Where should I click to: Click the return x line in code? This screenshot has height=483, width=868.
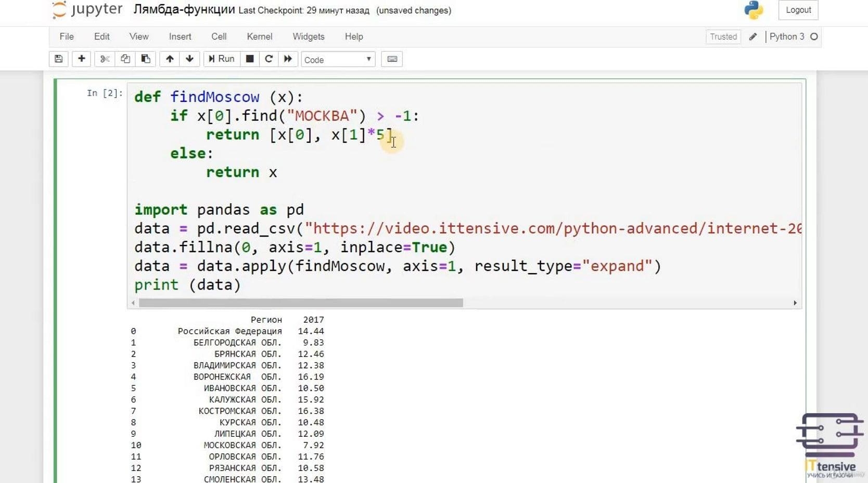[241, 172]
